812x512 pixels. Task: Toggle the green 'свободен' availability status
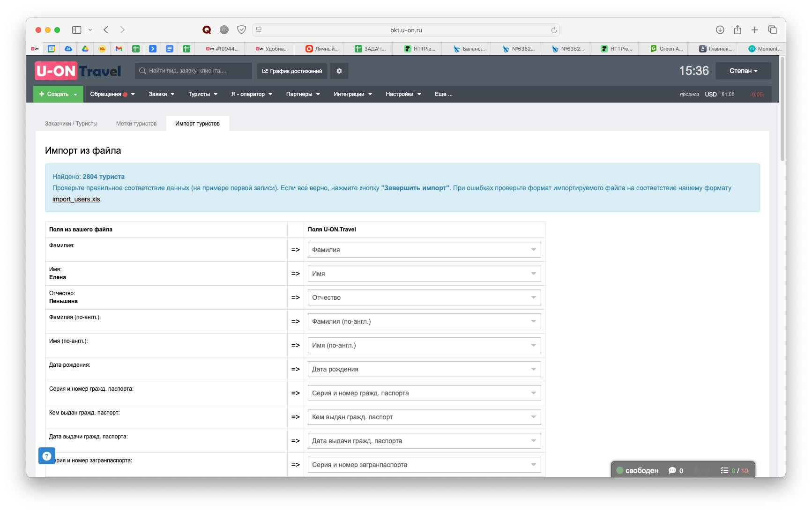[637, 470]
